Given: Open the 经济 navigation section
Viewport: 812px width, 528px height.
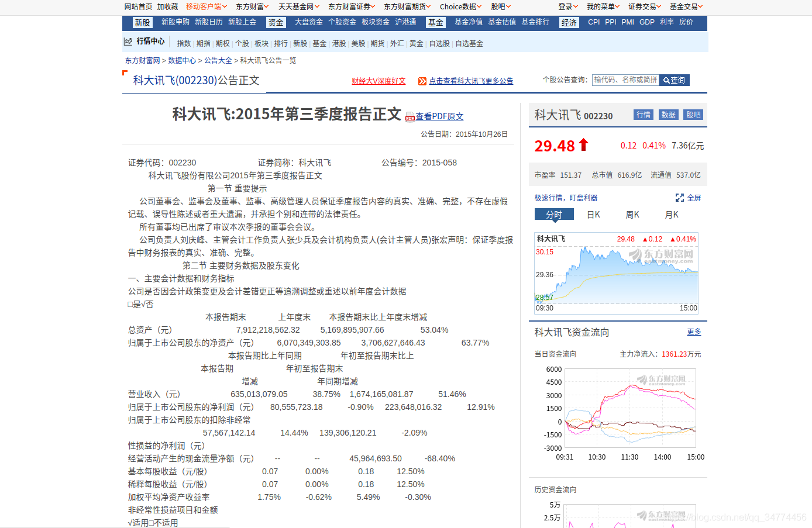Looking at the screenshot, I should click(x=569, y=23).
